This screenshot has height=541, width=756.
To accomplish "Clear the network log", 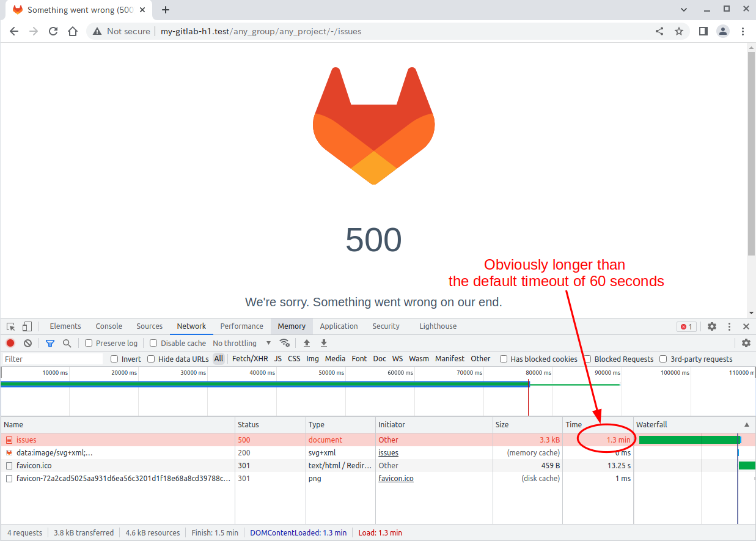I will coord(28,343).
